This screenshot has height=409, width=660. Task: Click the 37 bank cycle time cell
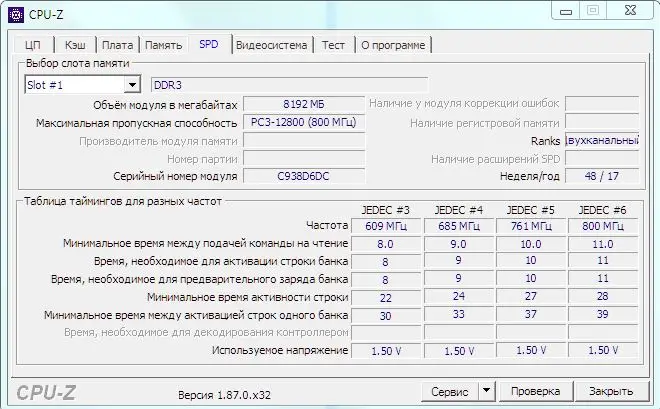pyautogui.click(x=531, y=314)
